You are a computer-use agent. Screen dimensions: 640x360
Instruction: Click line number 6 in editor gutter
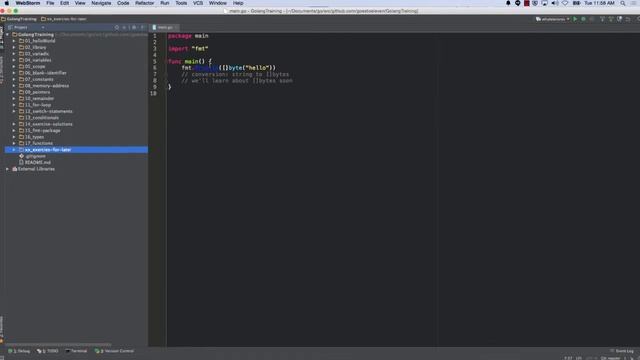pyautogui.click(x=155, y=68)
